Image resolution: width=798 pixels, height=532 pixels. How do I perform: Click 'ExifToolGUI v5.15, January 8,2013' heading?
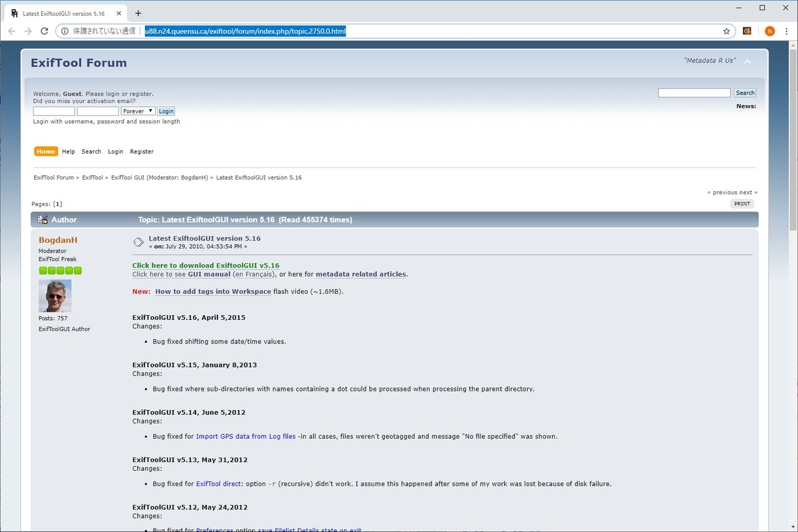click(194, 364)
